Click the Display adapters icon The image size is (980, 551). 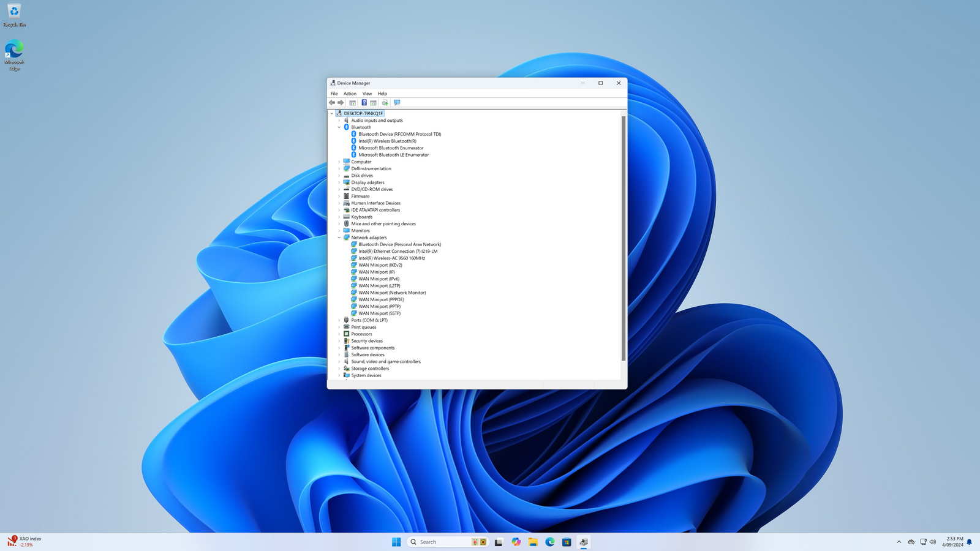click(x=347, y=182)
